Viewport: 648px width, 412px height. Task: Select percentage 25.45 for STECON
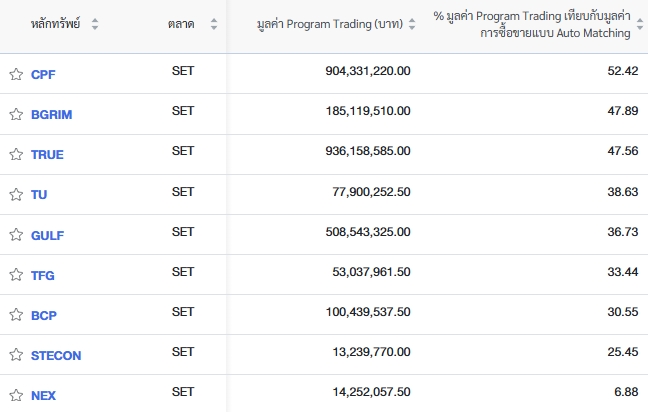(x=623, y=352)
